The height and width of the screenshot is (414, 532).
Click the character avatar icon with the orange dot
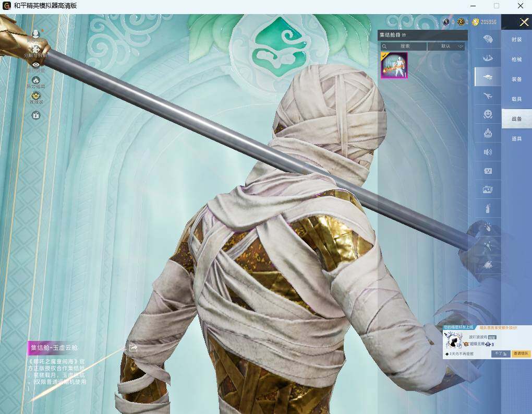point(35,34)
